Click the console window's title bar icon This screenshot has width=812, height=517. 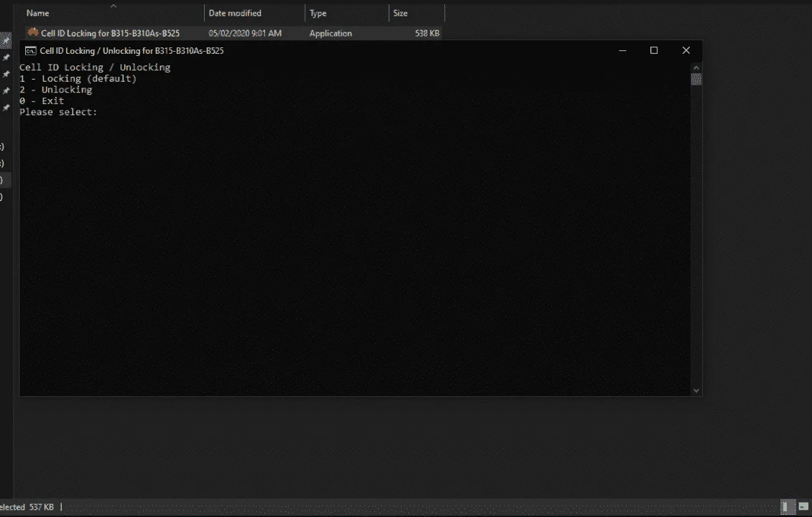31,51
